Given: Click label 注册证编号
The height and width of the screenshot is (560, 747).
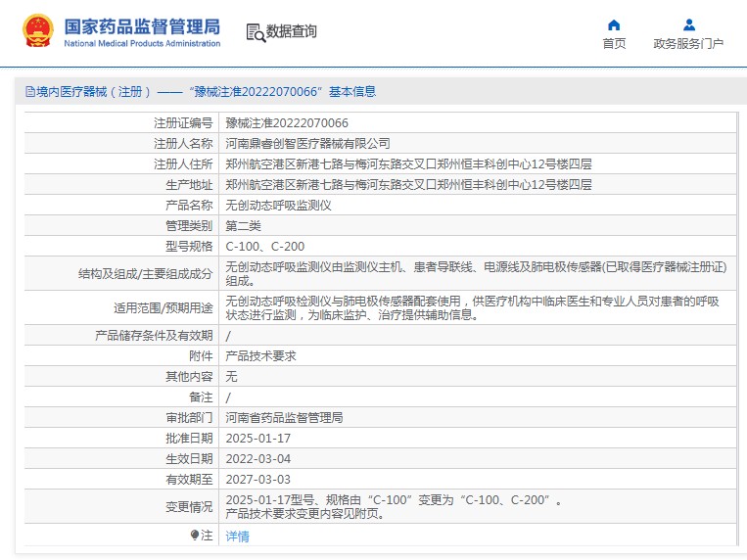Looking at the screenshot, I should (x=183, y=123).
